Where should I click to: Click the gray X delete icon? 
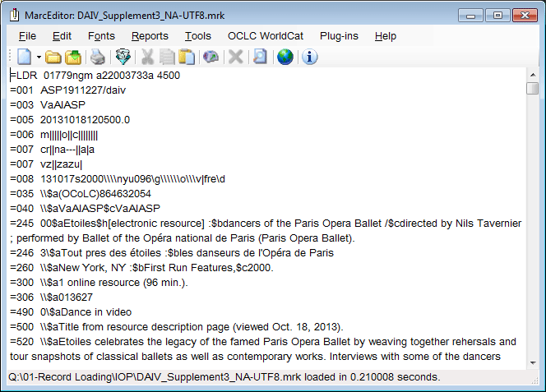pos(235,57)
